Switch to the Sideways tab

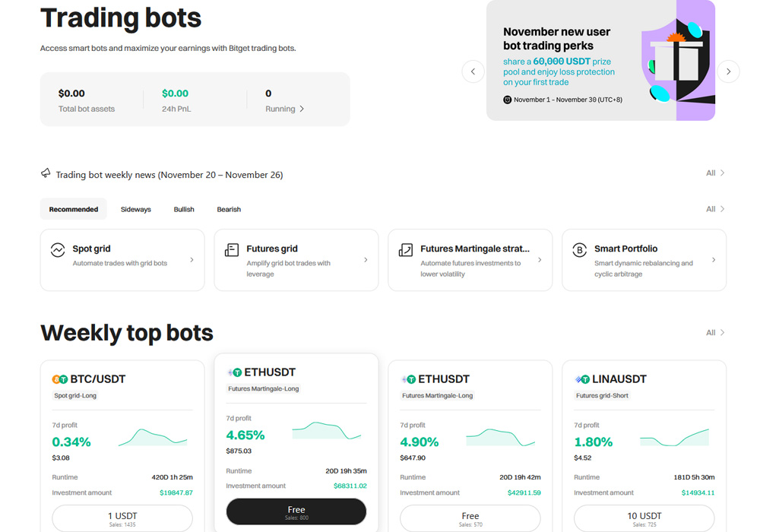tap(136, 209)
